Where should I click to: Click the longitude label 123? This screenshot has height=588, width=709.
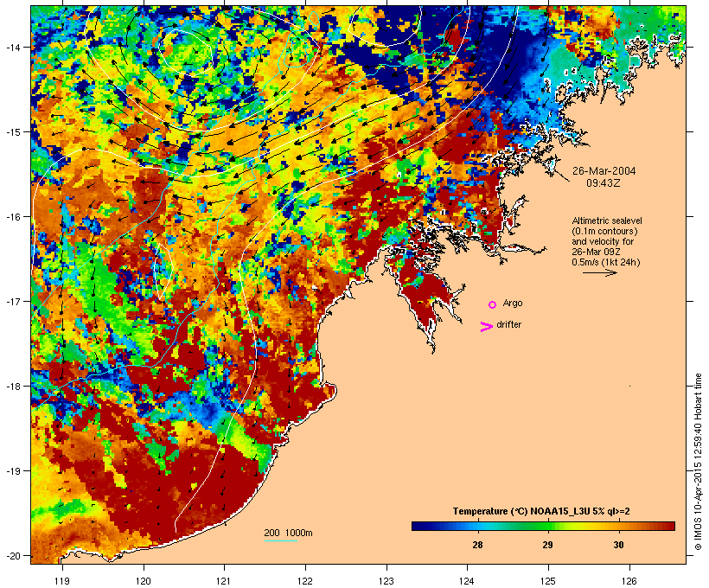[386, 581]
